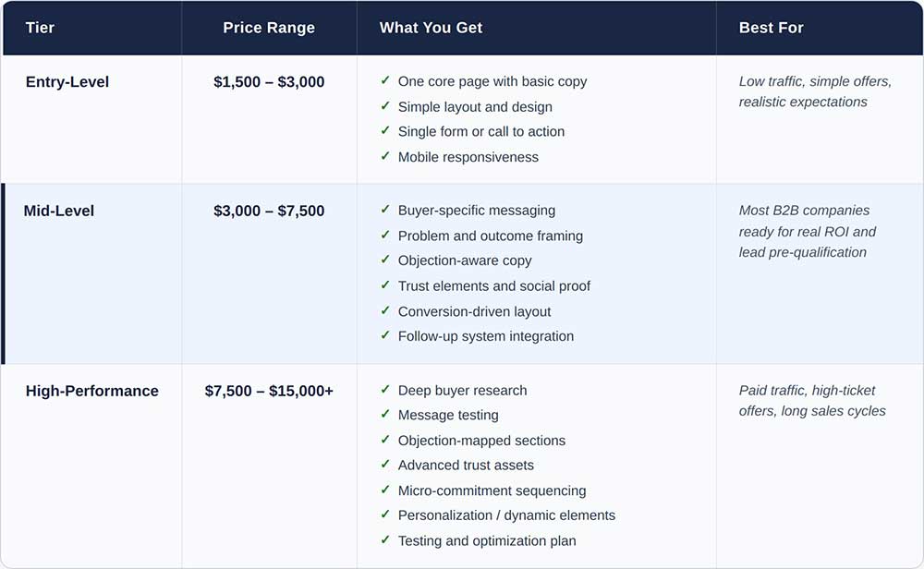Click the $7,500 – $15,000+ price
Image resolution: width=924 pixels, height=569 pixels.
269,391
